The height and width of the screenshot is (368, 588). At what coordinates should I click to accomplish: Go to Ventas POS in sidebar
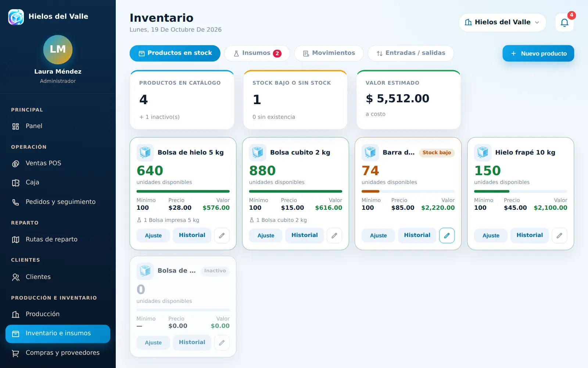(x=58, y=163)
